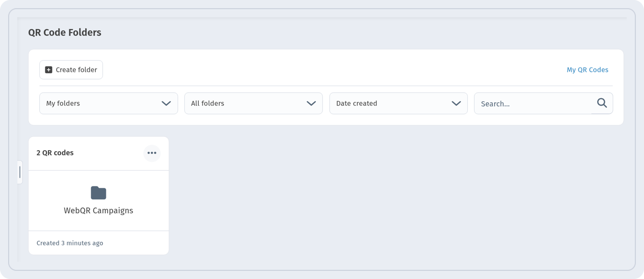The width and height of the screenshot is (644, 279).
Task: Click the 2 QR codes label
Action: pos(55,153)
